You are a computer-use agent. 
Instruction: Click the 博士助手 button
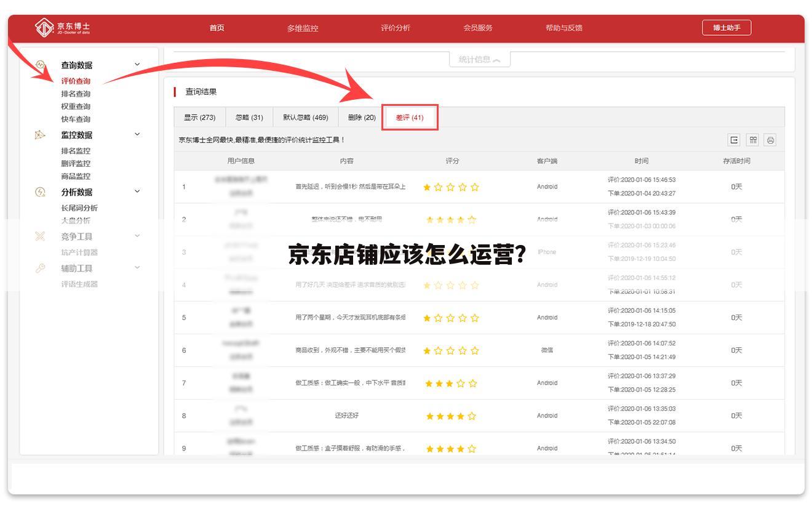click(726, 28)
